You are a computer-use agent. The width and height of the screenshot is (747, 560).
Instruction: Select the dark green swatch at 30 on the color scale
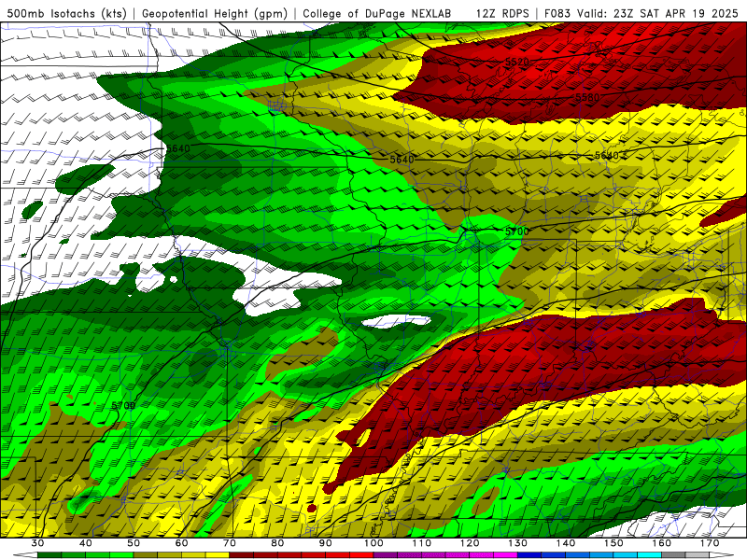point(49,555)
